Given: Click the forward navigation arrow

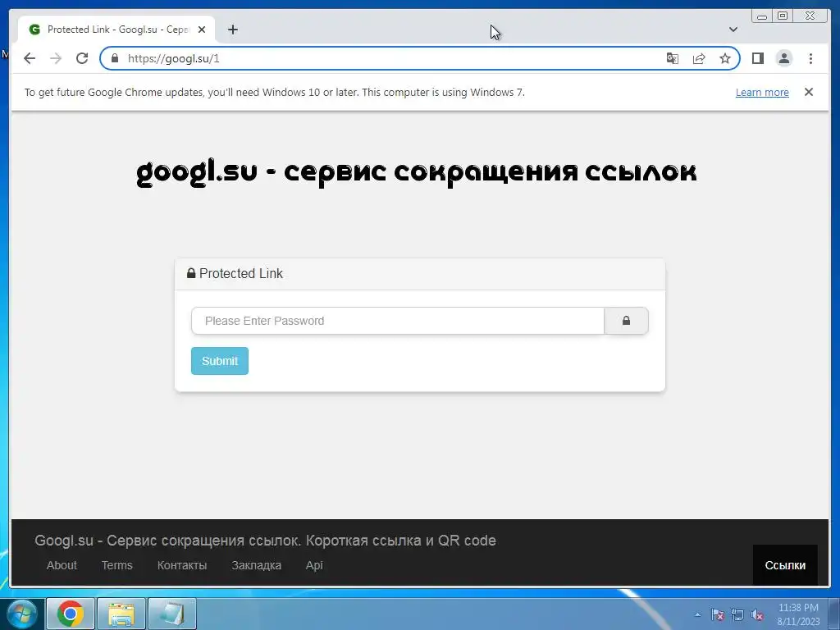Looking at the screenshot, I should 56,58.
